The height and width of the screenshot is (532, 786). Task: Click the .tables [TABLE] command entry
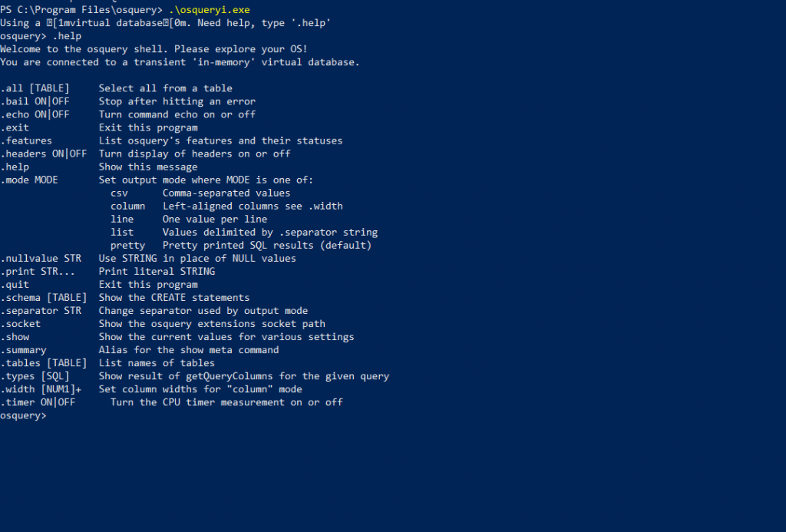pyautogui.click(x=44, y=362)
